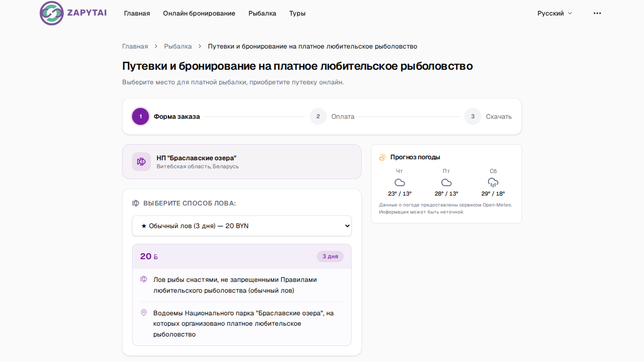644x362 pixels.
Task: Click the Open-Meteo link
Action: click(x=497, y=205)
